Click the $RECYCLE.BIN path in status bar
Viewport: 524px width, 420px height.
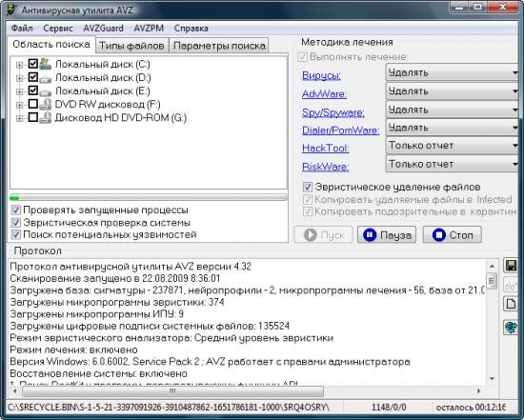coord(169,408)
